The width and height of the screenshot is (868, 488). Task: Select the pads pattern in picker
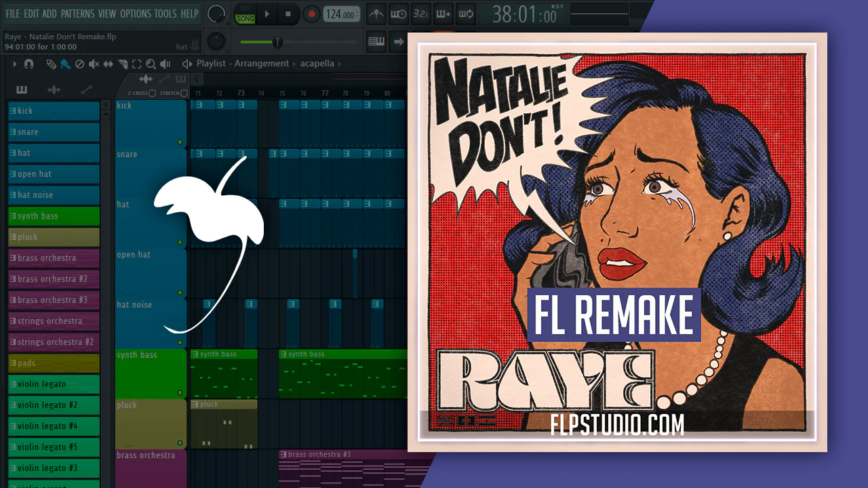54,363
